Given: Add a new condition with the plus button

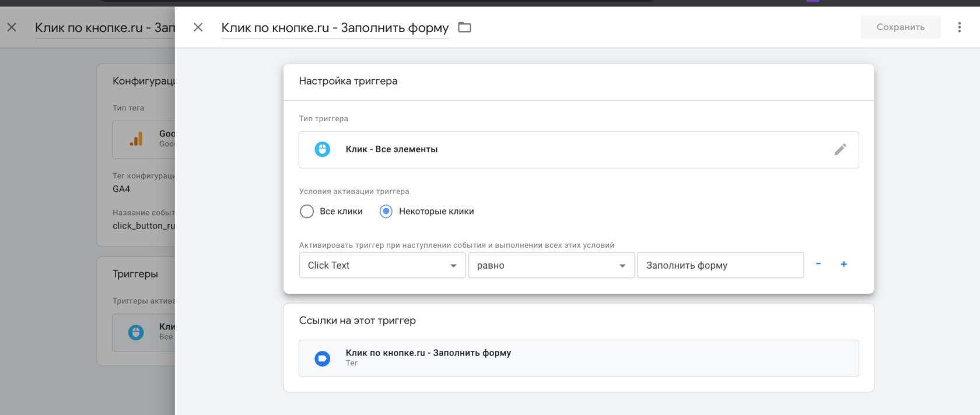Looking at the screenshot, I should click(x=843, y=265).
